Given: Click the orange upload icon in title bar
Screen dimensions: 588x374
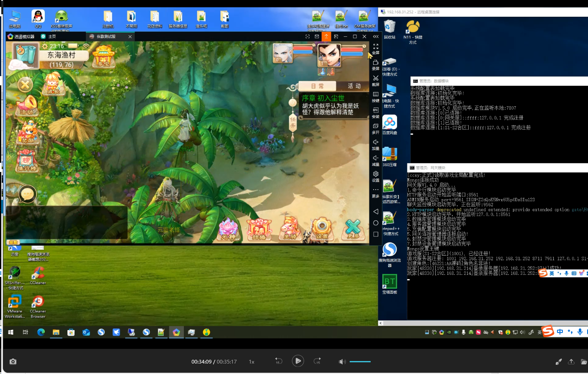Looking at the screenshot, I should [x=326, y=36].
